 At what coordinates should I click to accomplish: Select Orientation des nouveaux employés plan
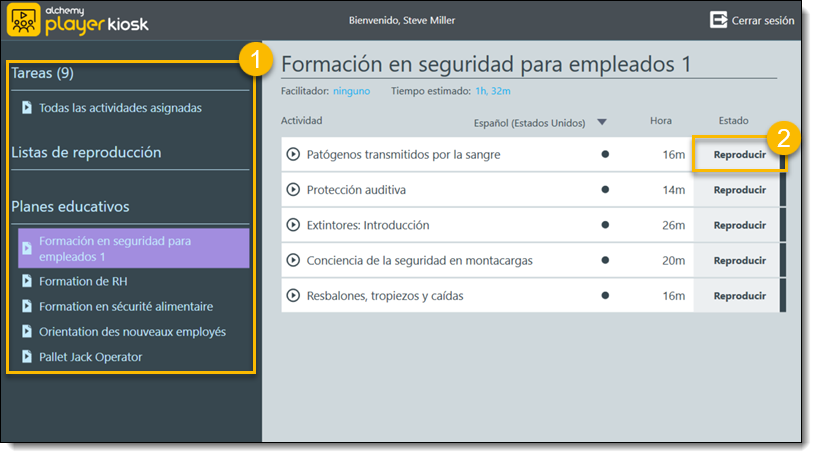point(132,332)
